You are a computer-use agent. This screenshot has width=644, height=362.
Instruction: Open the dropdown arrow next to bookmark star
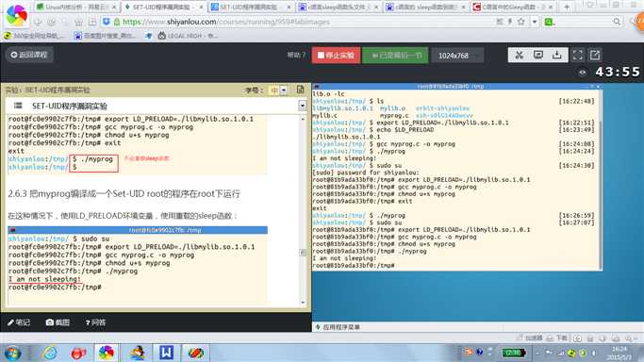535,22
